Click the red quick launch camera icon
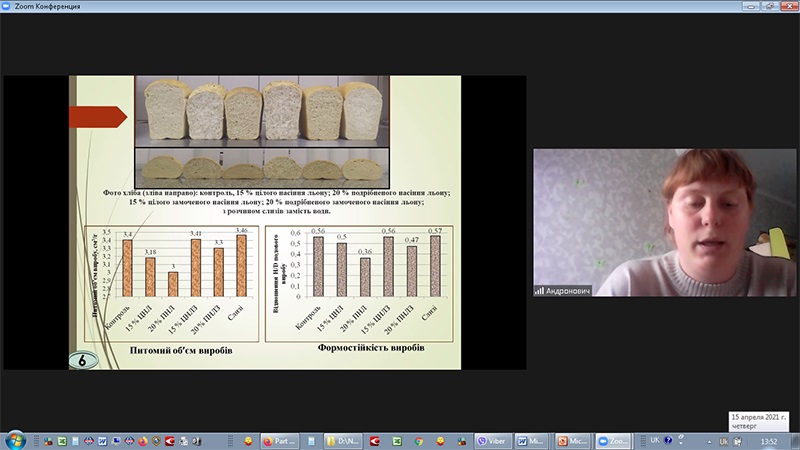 pyautogui.click(x=169, y=441)
